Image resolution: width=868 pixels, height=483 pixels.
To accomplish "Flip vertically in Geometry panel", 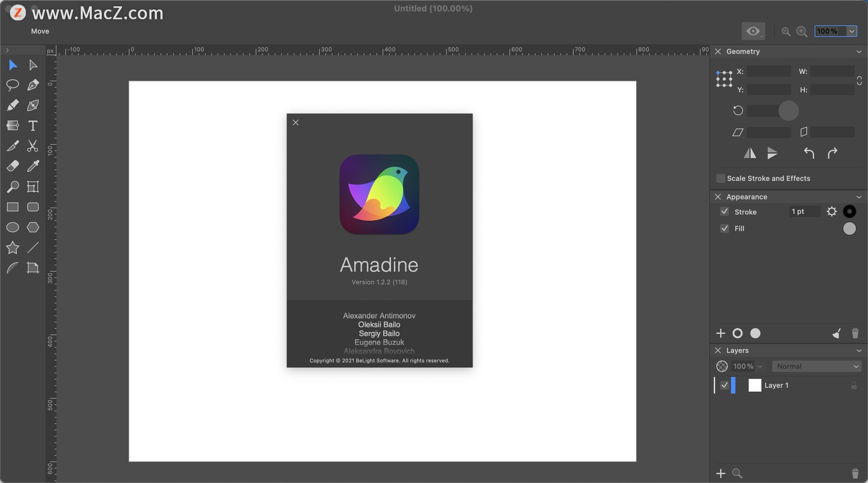I will click(773, 153).
